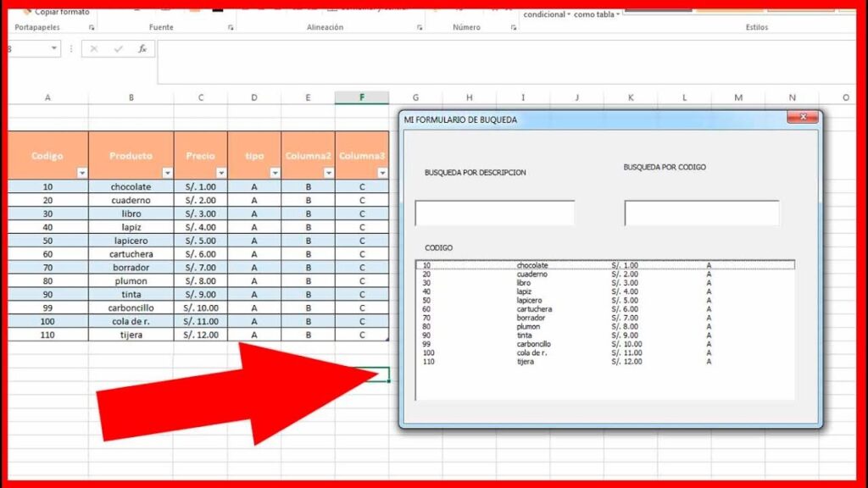
Task: Click the BUSQUEDA POR CODIGO text field
Action: coord(702,213)
